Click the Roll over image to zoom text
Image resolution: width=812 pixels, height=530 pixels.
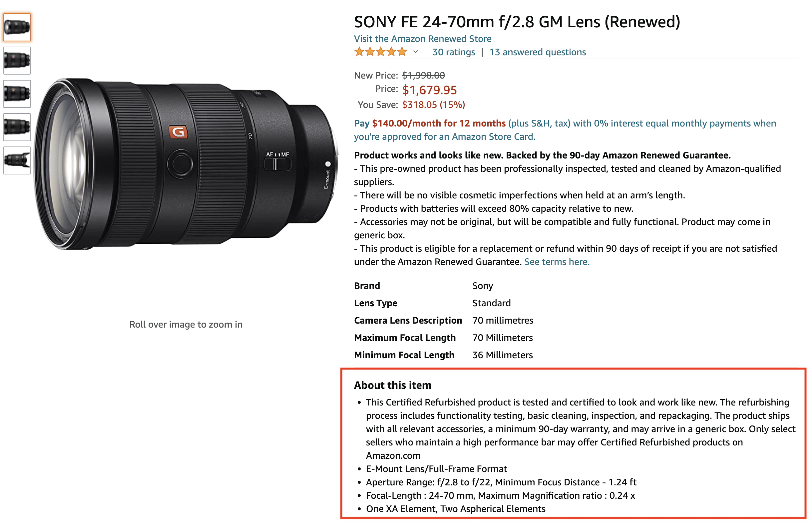(186, 324)
